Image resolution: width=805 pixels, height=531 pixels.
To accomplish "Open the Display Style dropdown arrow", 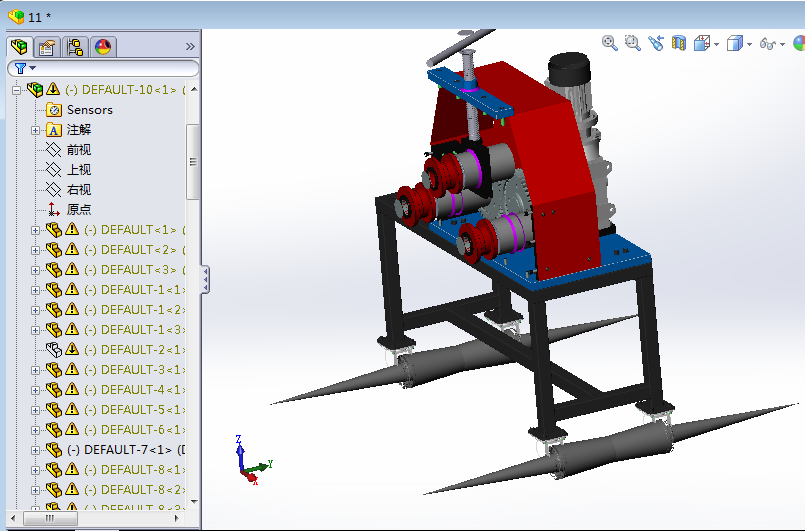I will 750,45.
